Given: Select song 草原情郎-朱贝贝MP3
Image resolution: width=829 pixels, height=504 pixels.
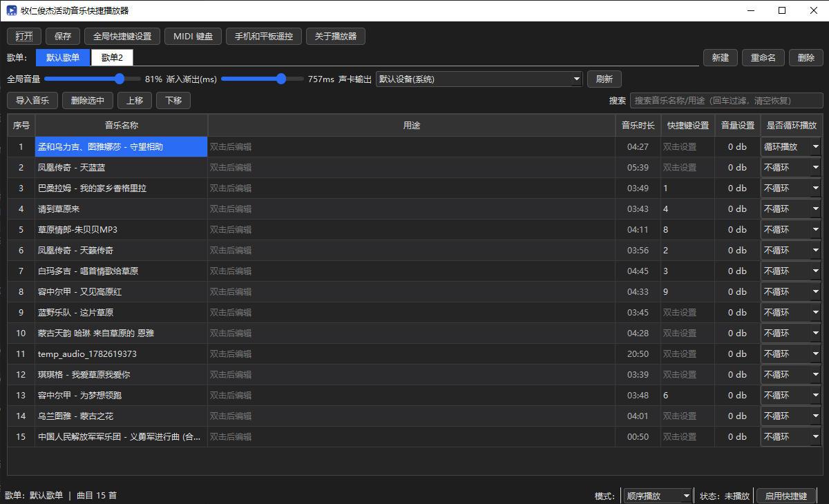Looking at the screenshot, I should point(122,229).
